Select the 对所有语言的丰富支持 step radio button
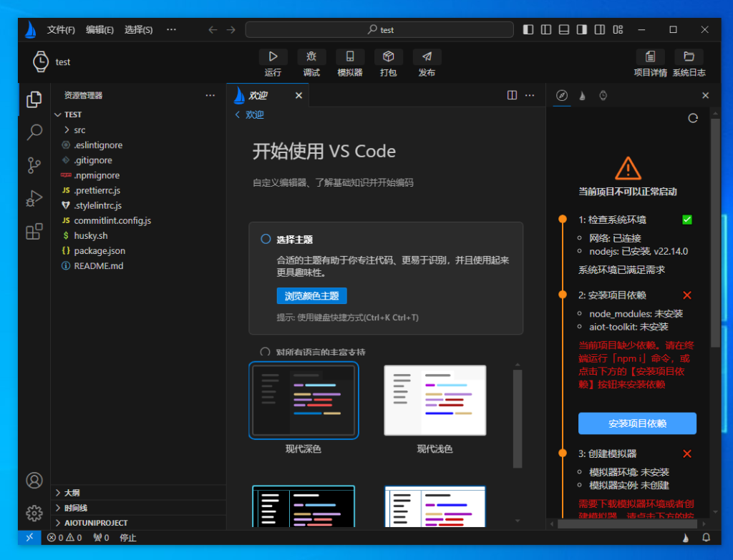Screen dimensions: 733x560 click(x=265, y=352)
